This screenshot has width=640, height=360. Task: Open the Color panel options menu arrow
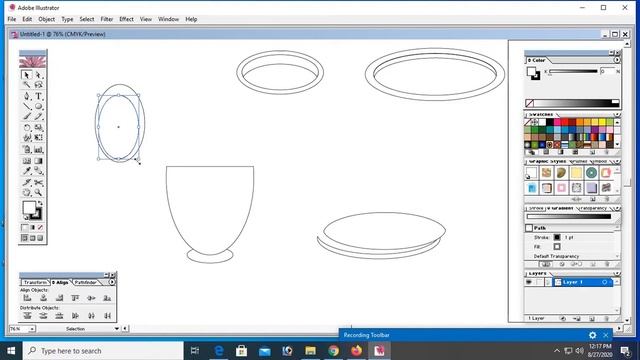point(617,60)
